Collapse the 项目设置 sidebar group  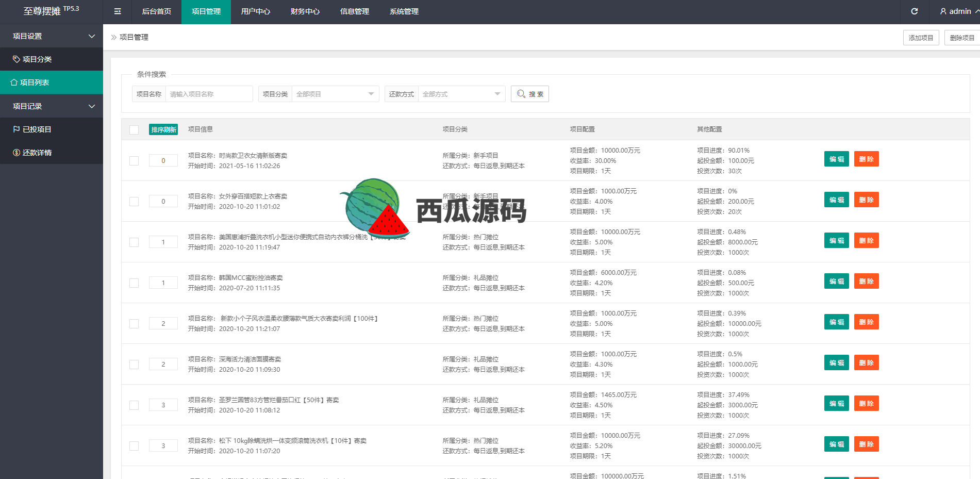tap(52, 36)
